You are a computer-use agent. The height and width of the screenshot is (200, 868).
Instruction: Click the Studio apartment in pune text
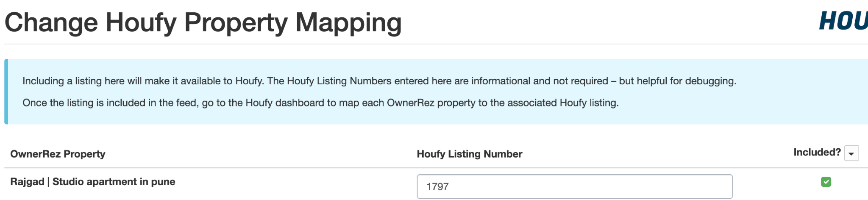pyautogui.click(x=114, y=182)
